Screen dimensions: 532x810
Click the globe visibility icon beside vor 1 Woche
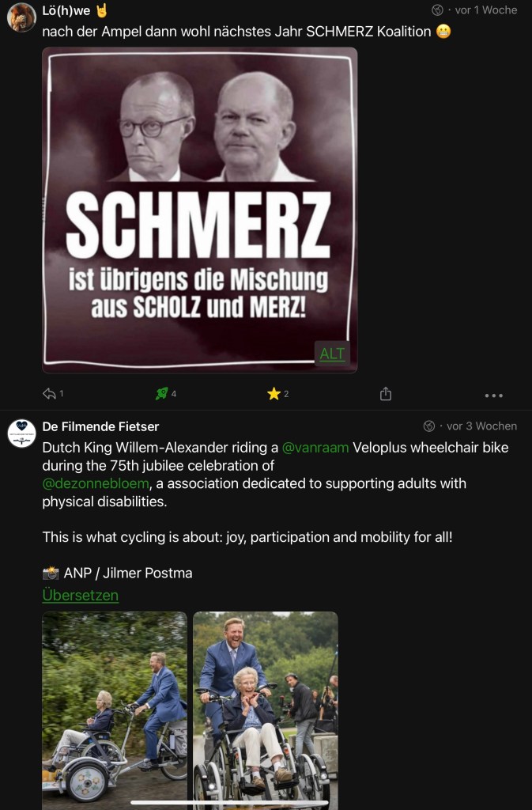tap(437, 9)
